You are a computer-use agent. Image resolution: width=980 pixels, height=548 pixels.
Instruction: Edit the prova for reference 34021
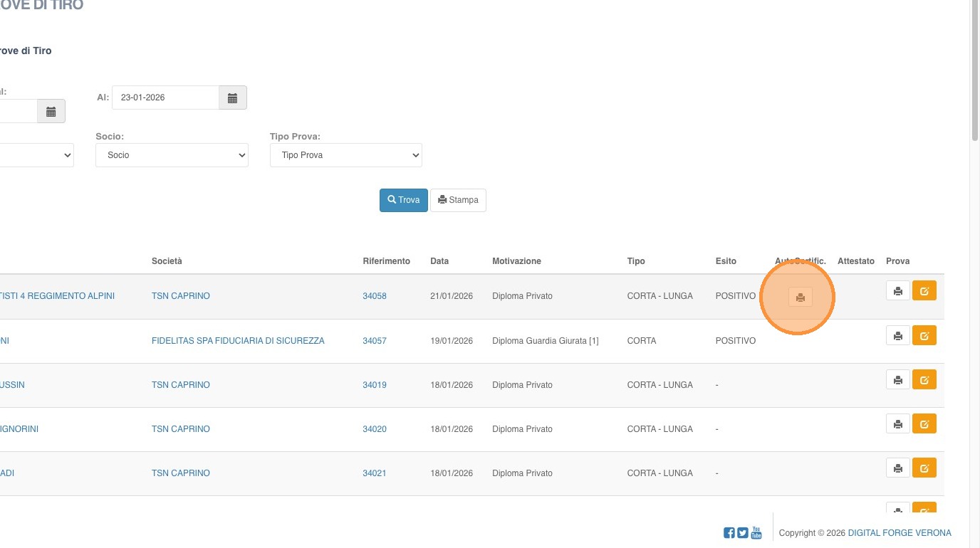click(924, 468)
